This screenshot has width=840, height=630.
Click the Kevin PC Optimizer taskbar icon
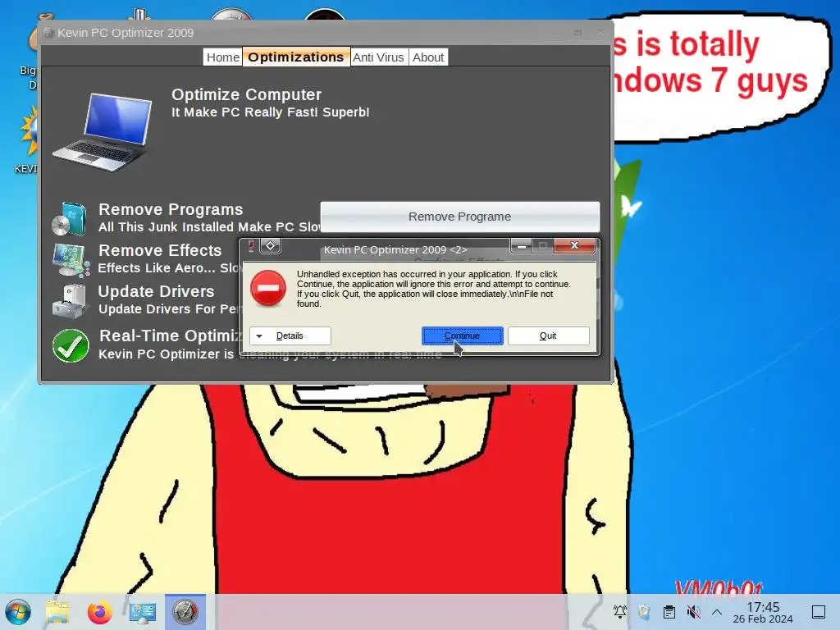coord(185,612)
